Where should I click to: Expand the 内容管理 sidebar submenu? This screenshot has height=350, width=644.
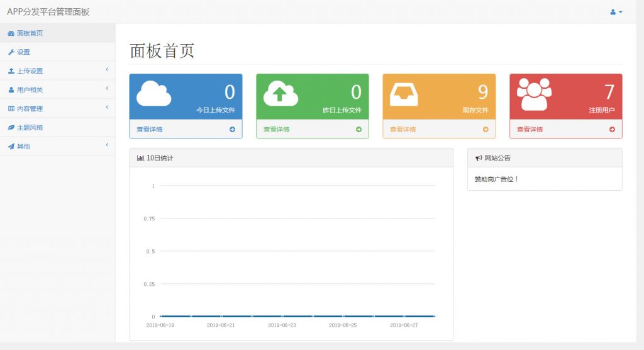(57, 108)
